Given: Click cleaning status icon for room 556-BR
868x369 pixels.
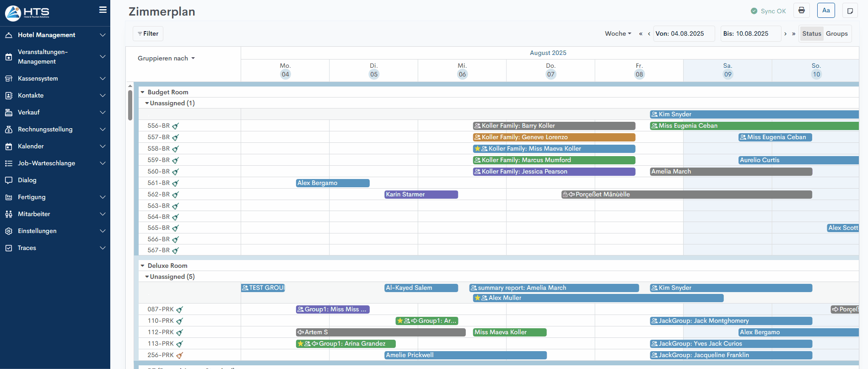Looking at the screenshot, I should point(175,126).
